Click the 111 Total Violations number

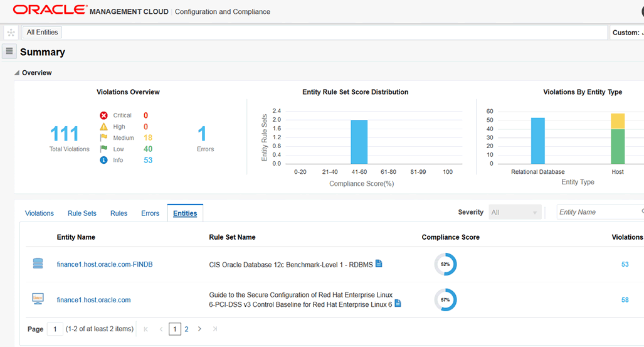coord(65,134)
